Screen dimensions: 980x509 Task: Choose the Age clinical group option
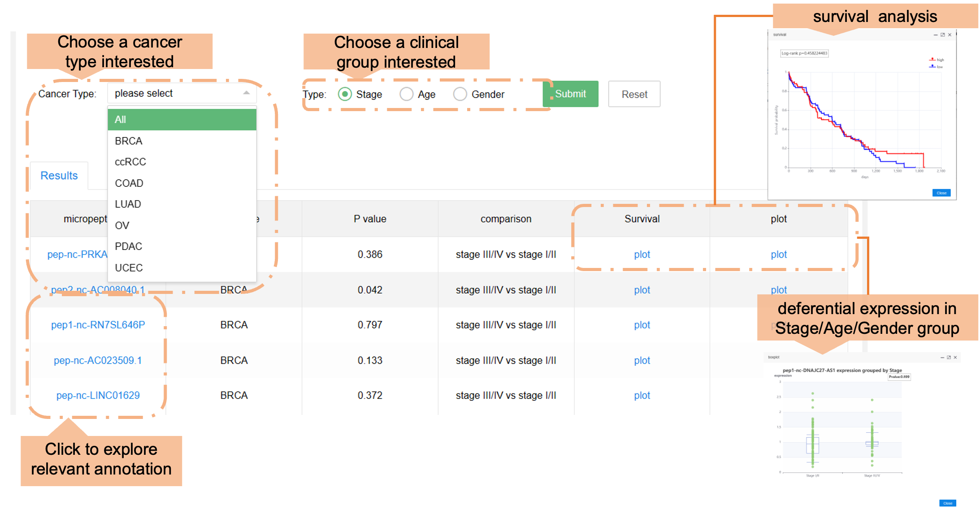pos(407,94)
